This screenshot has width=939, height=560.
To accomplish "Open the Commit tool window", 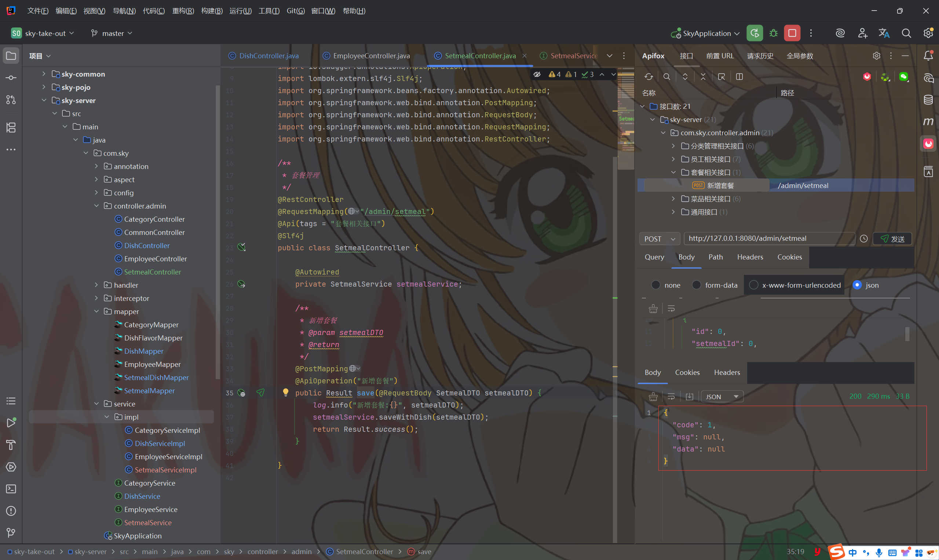I will click(x=11, y=78).
